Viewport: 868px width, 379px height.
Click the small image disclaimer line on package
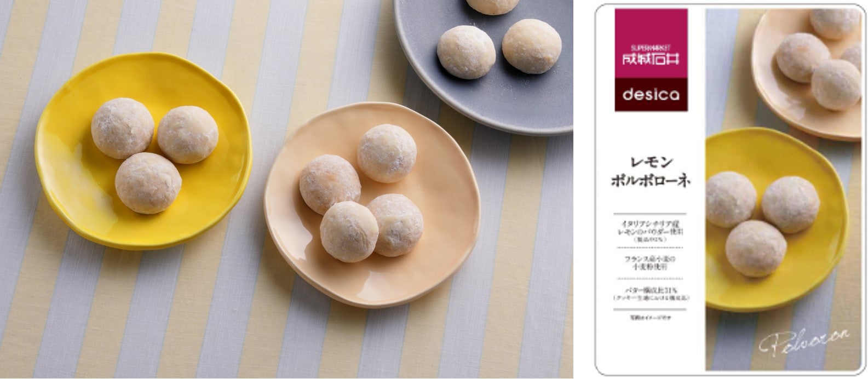point(650,317)
